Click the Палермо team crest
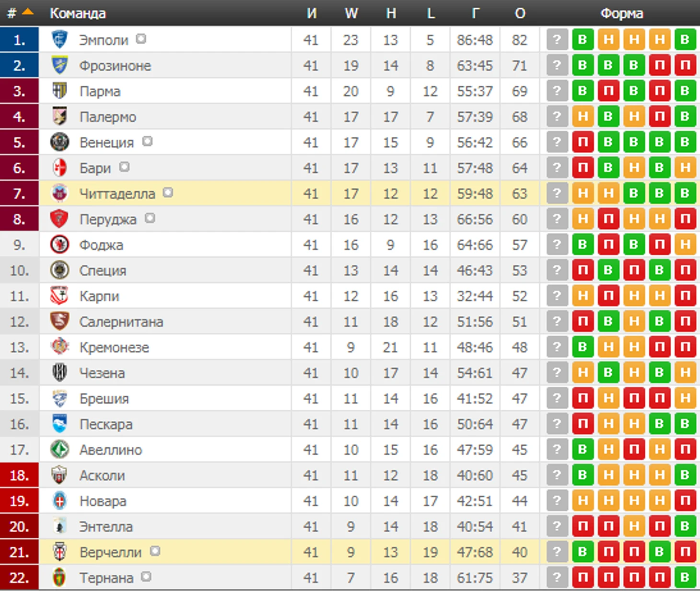The width and height of the screenshot is (700, 593). tap(59, 116)
